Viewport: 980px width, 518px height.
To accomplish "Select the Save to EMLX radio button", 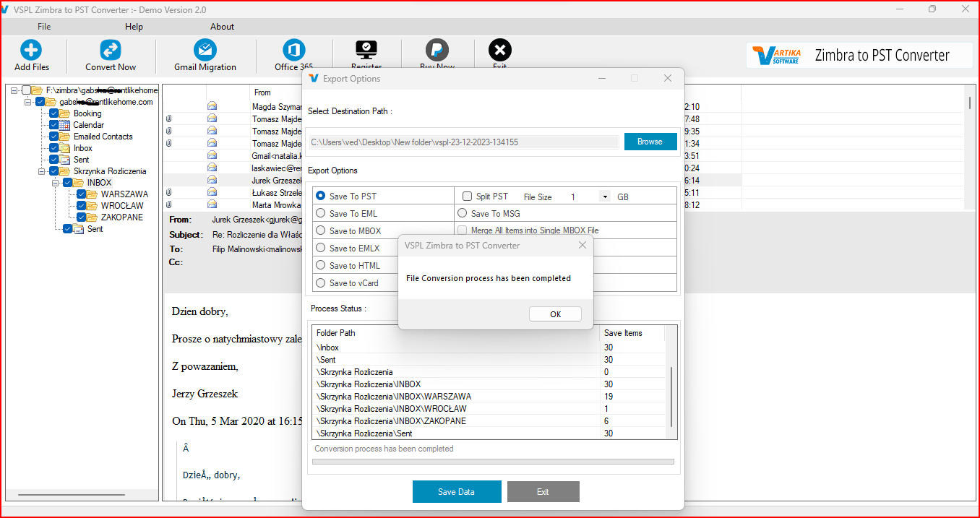I will [x=321, y=248].
